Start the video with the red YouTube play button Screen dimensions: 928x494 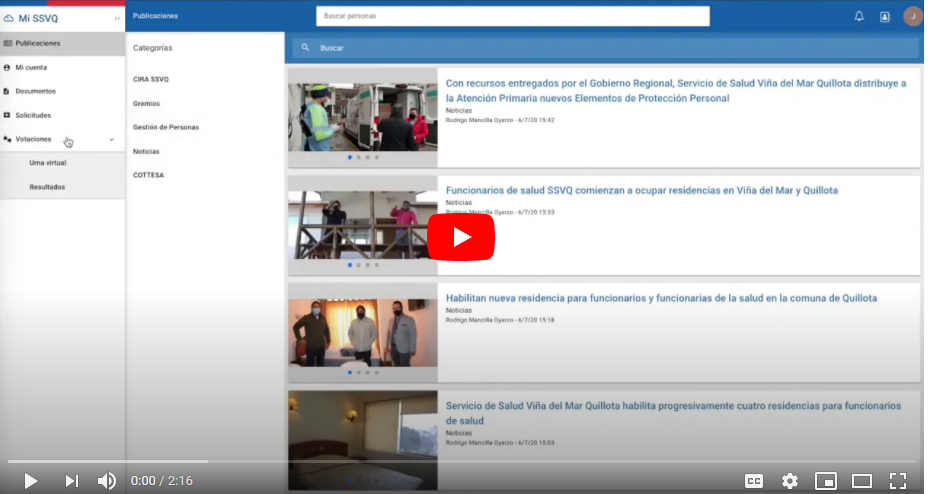461,237
